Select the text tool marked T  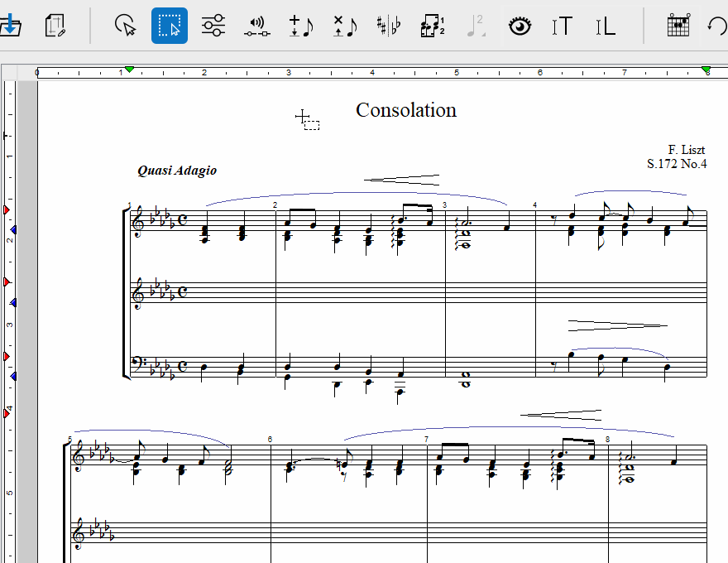[563, 26]
